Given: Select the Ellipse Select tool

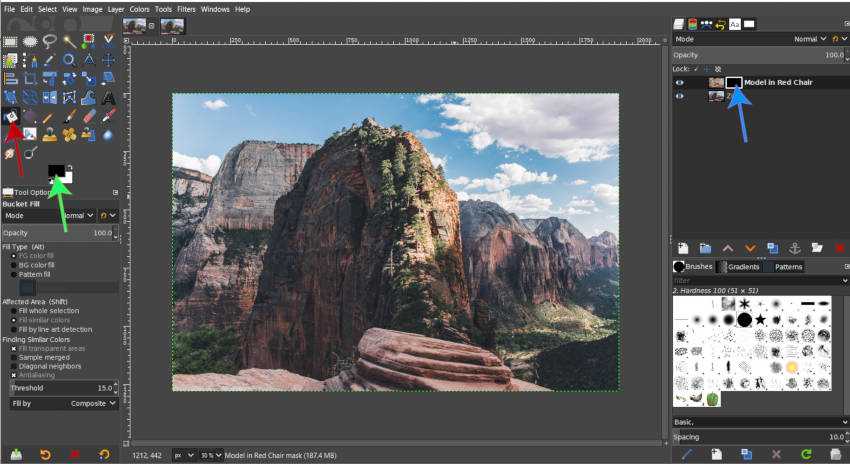Looking at the screenshot, I should click(30, 42).
